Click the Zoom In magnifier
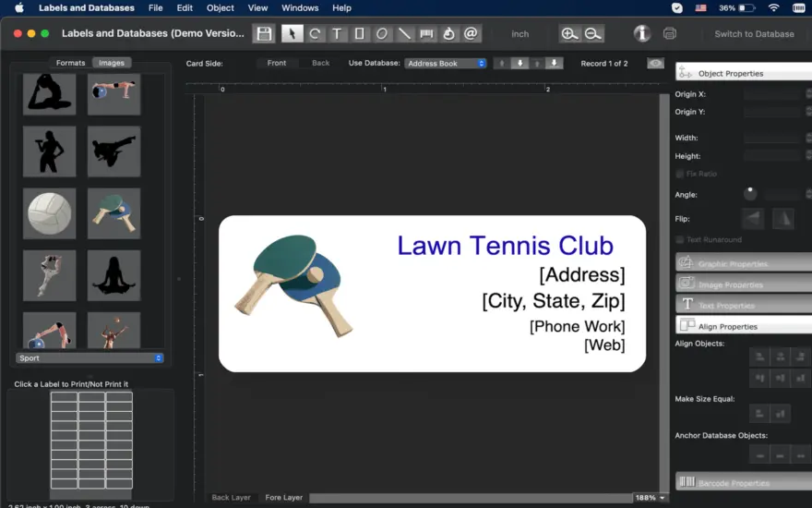This screenshot has width=812, height=508. click(569, 33)
